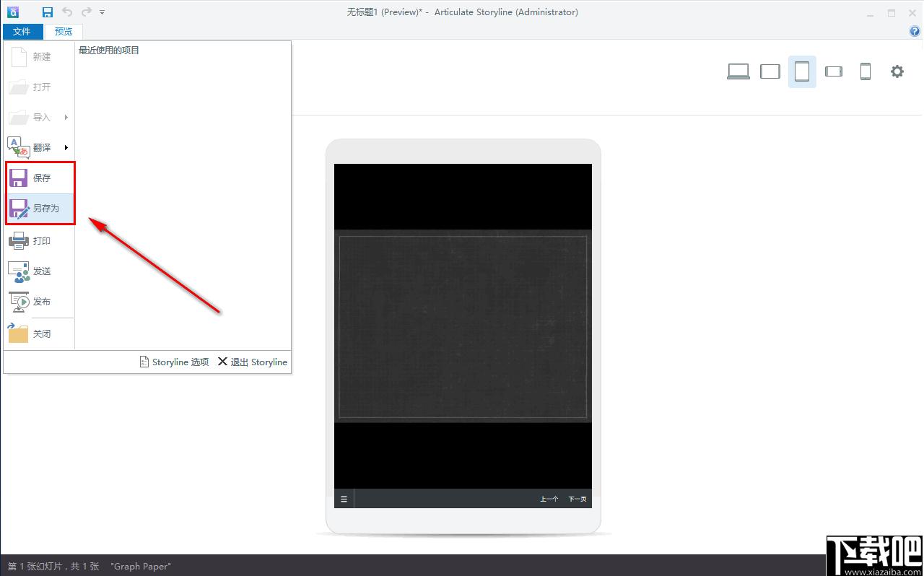Open the hamburger menu in the player

pos(344,499)
